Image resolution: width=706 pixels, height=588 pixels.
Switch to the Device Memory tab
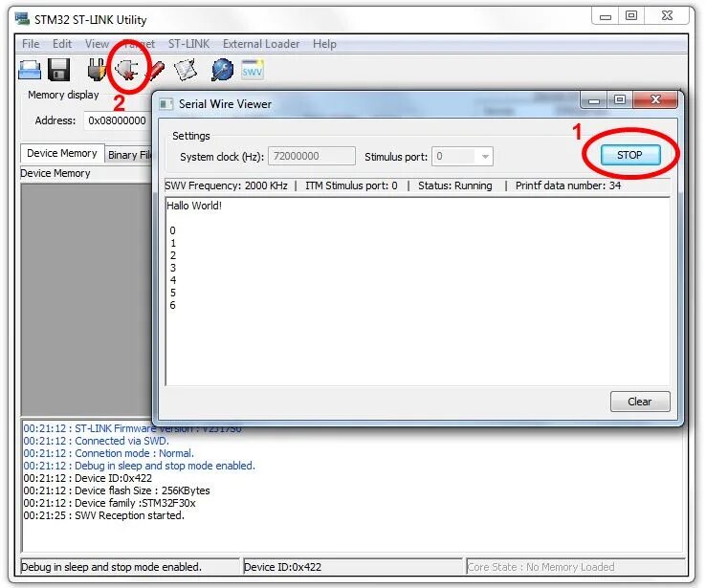tap(62, 153)
